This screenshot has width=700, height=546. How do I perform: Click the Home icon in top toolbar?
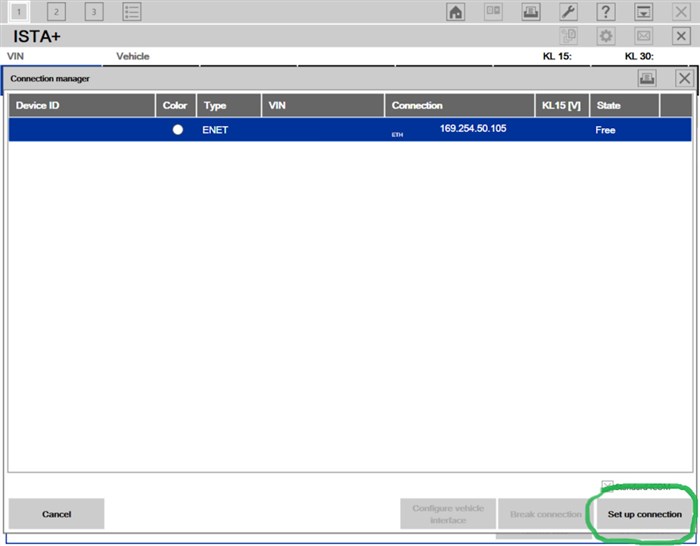coord(456,12)
